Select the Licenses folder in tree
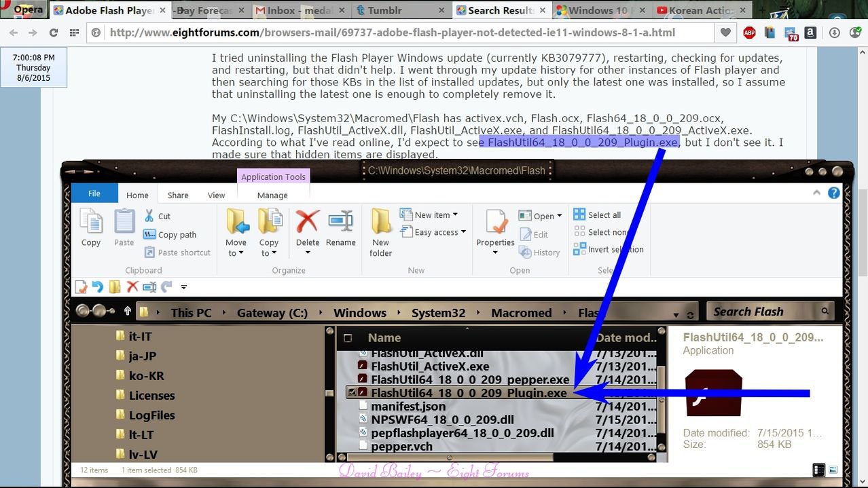 click(x=152, y=395)
